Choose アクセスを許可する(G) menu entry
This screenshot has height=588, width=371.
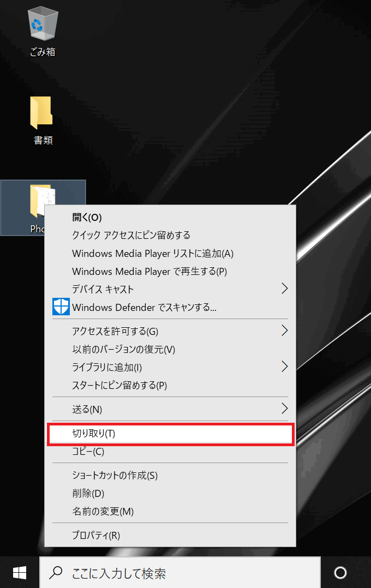(x=170, y=331)
